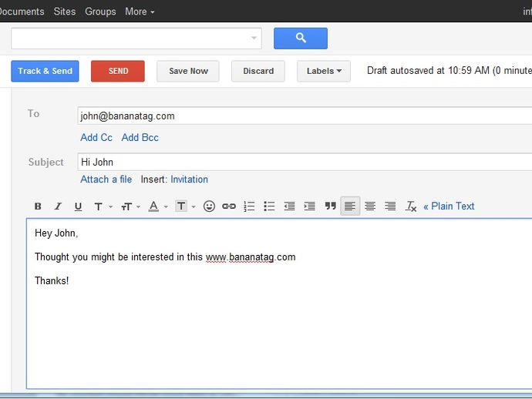Discard the draft message
This screenshot has height=399, width=532.
258,71
